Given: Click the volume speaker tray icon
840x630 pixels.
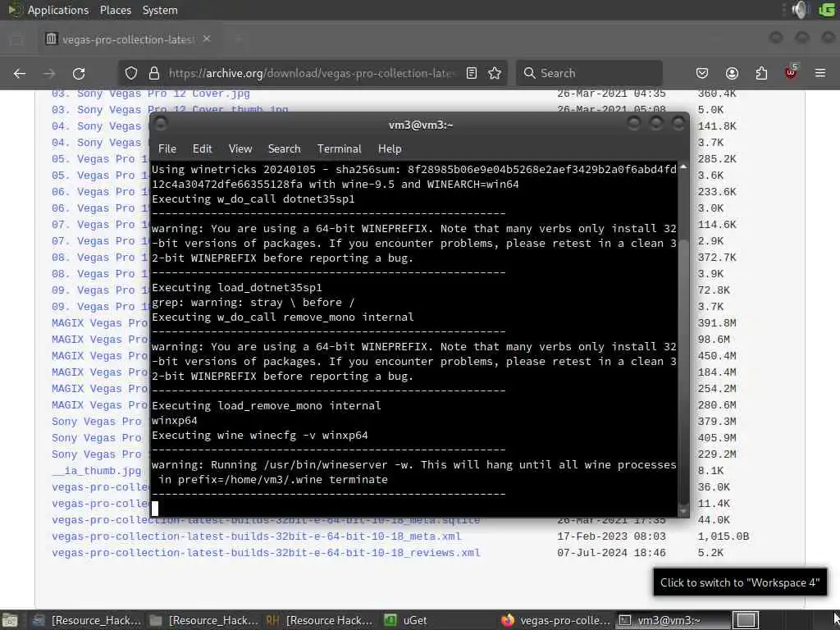Looking at the screenshot, I should 801,10.
